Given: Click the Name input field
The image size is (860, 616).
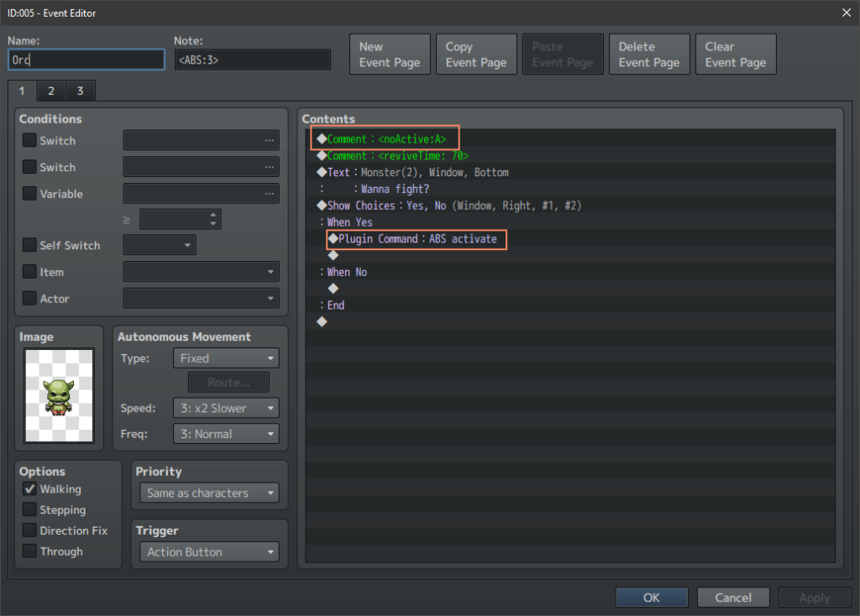Looking at the screenshot, I should (87, 60).
